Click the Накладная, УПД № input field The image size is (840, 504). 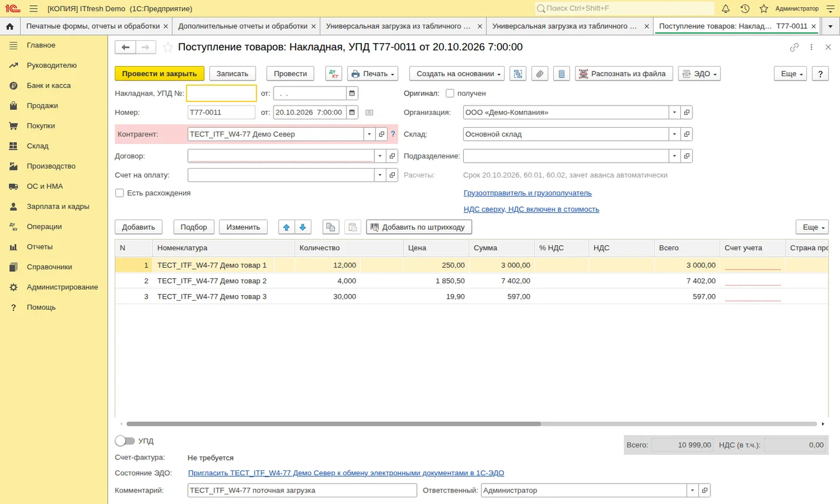pyautogui.click(x=221, y=93)
